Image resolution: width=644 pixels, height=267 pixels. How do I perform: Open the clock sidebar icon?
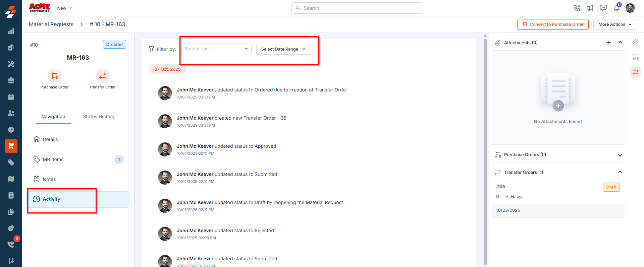point(11,130)
